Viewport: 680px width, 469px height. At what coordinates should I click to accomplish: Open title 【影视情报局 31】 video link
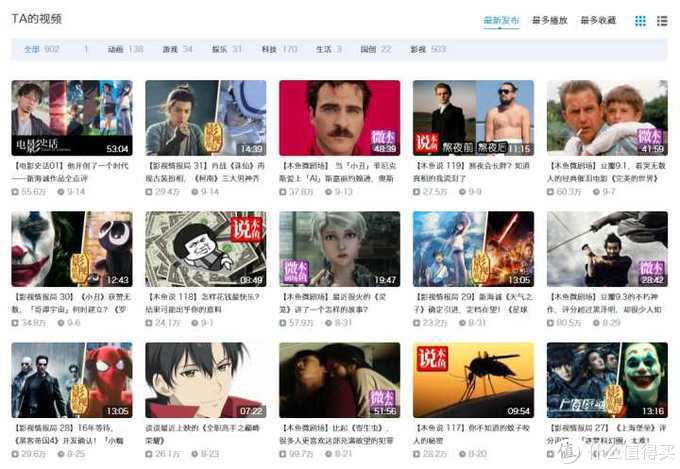(x=205, y=172)
